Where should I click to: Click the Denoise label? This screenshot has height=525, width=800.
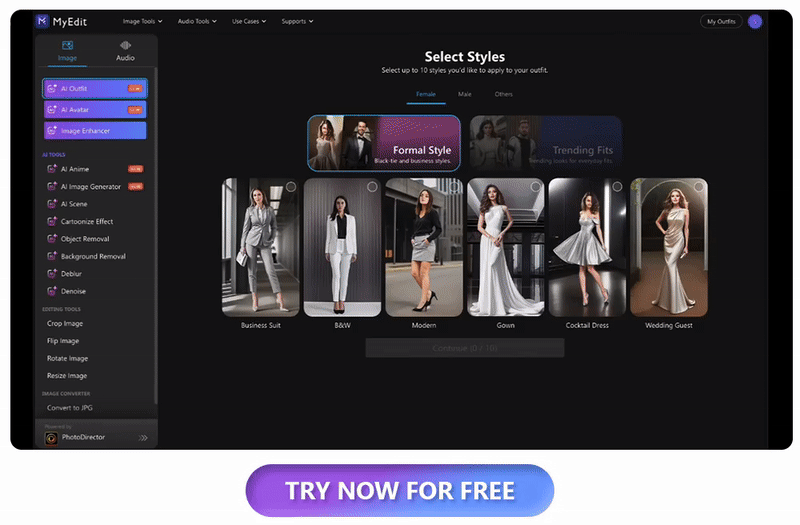[x=73, y=291]
